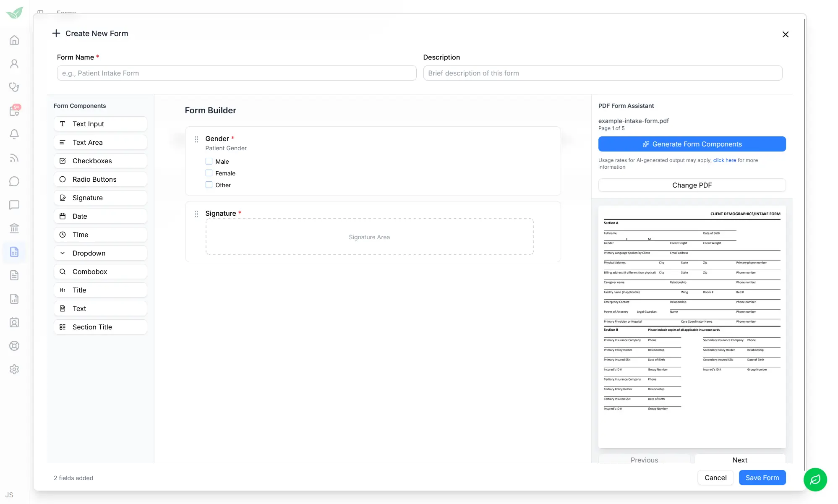The width and height of the screenshot is (838, 504).
Task: Open the contact card sidebar icon
Action: (x=14, y=322)
